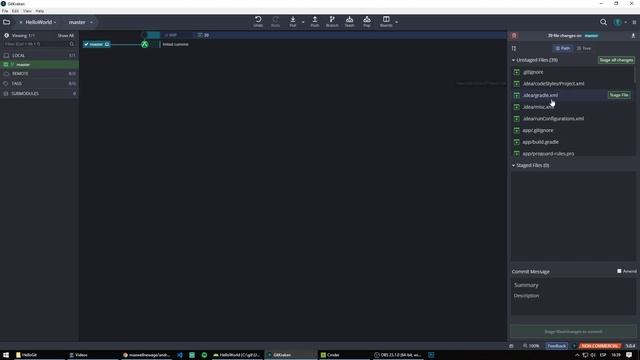Click the Undo toolbar icon
The height and width of the screenshot is (360, 640).
pos(258,22)
